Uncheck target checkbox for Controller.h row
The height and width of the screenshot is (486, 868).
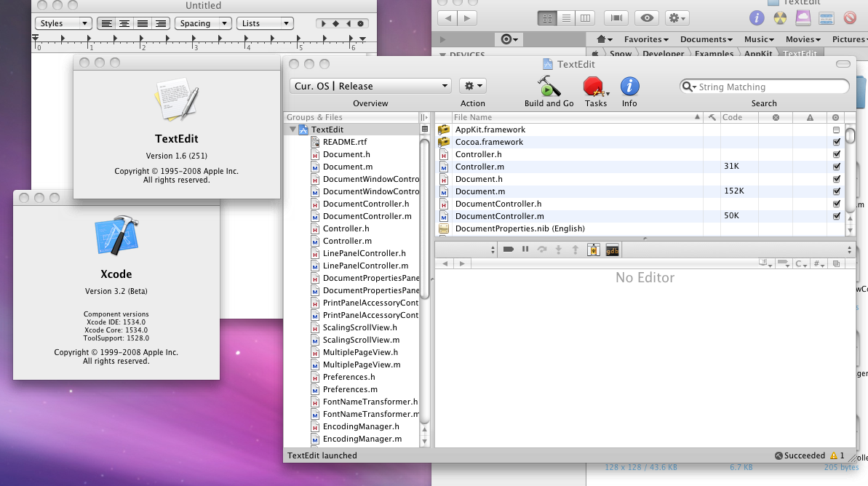point(837,154)
